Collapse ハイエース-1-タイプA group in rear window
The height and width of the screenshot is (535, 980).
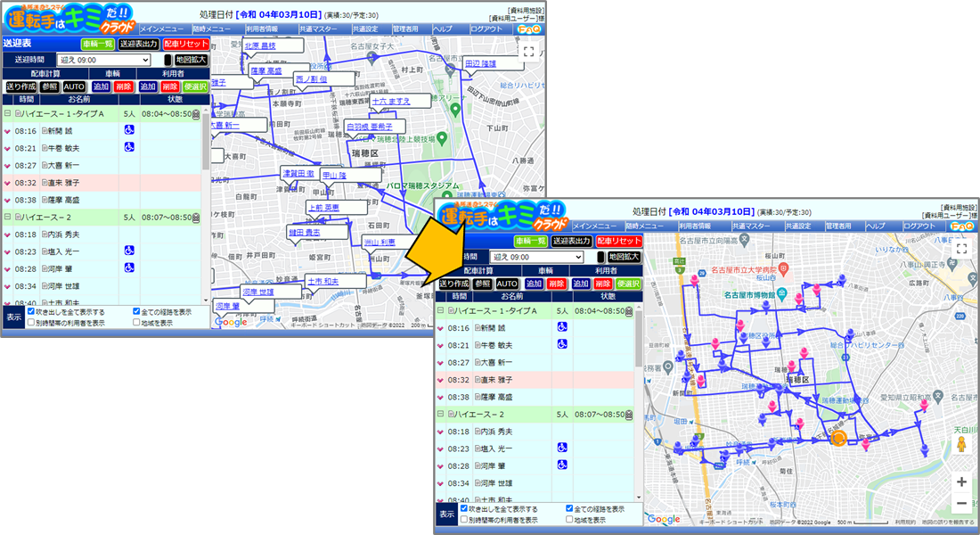pos(7,114)
